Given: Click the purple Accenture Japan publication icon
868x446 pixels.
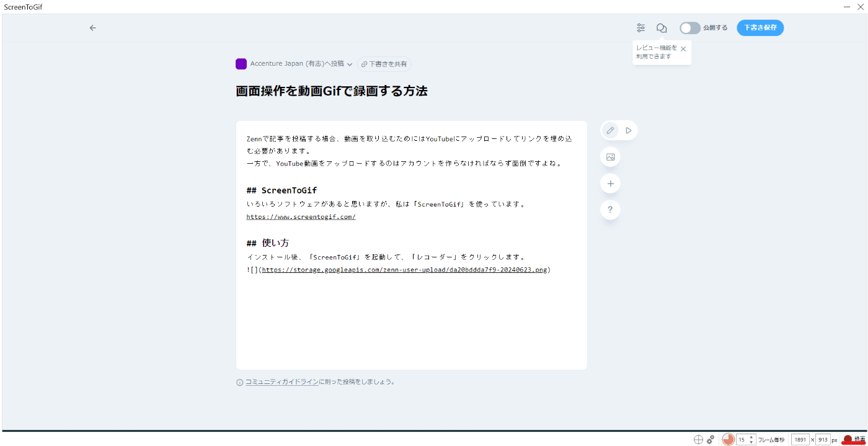Looking at the screenshot, I should pos(241,64).
